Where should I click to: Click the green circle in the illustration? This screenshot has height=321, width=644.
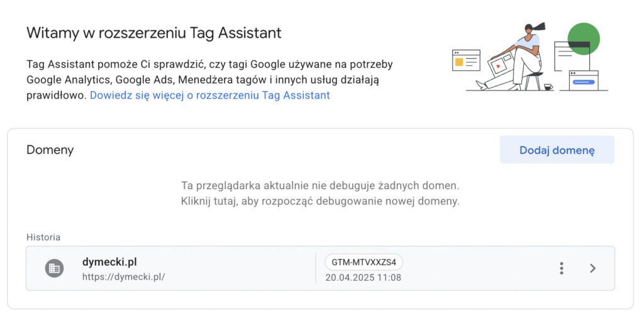[584, 38]
